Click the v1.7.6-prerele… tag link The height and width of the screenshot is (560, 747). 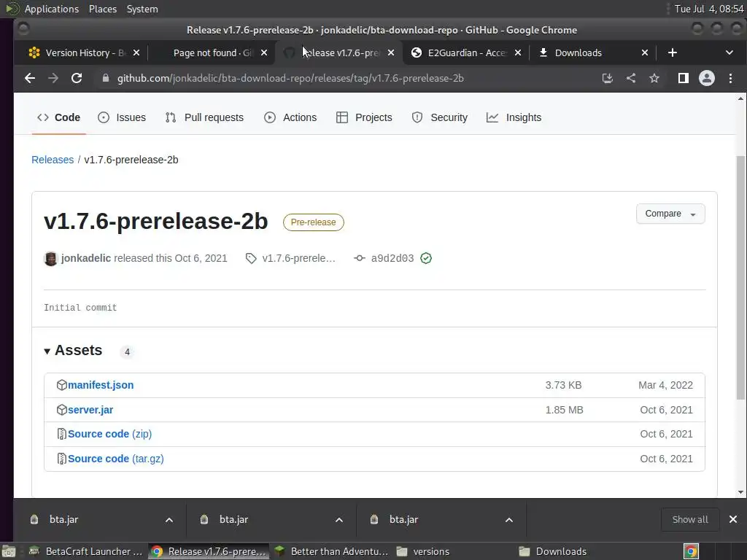pos(290,259)
